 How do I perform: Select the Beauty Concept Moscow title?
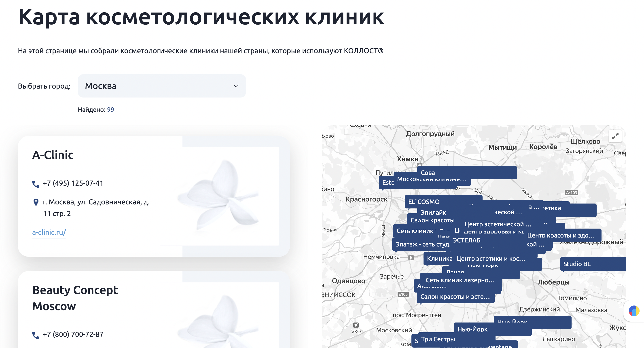(x=75, y=298)
